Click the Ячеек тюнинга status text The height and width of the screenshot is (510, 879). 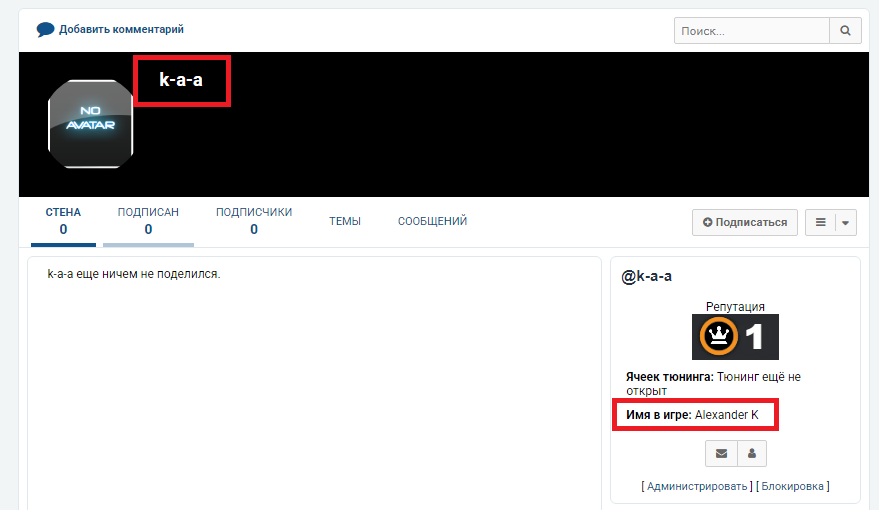713,383
